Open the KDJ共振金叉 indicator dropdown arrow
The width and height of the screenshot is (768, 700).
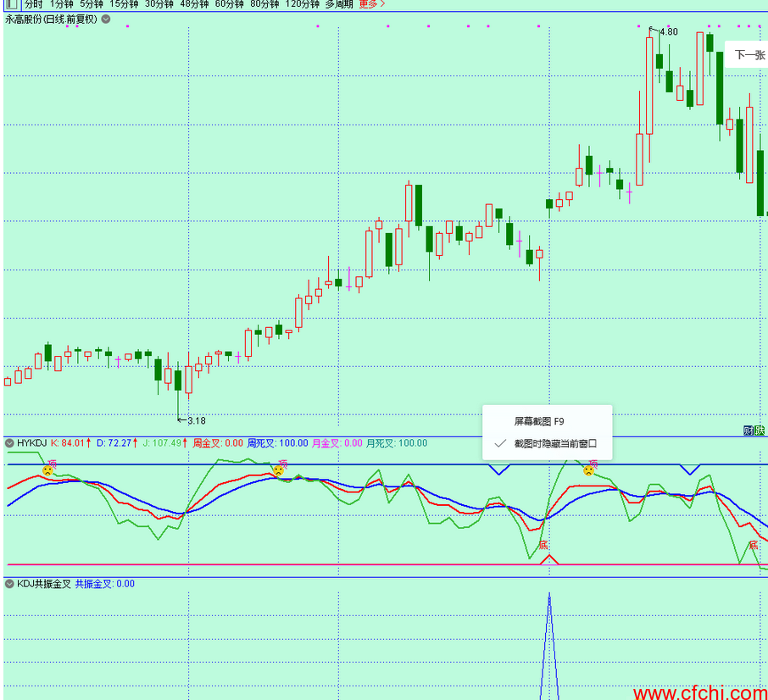coord(9,584)
